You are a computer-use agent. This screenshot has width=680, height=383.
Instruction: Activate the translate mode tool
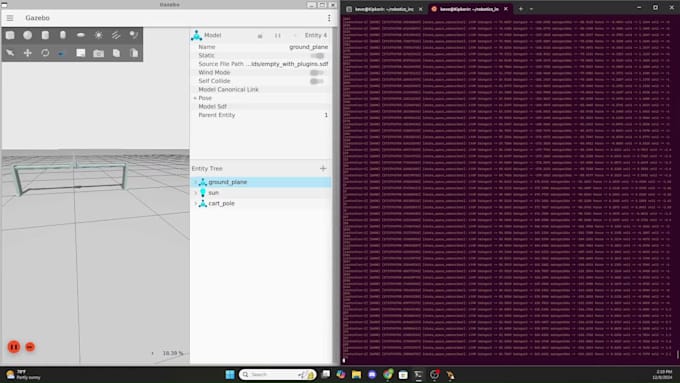[x=28, y=53]
